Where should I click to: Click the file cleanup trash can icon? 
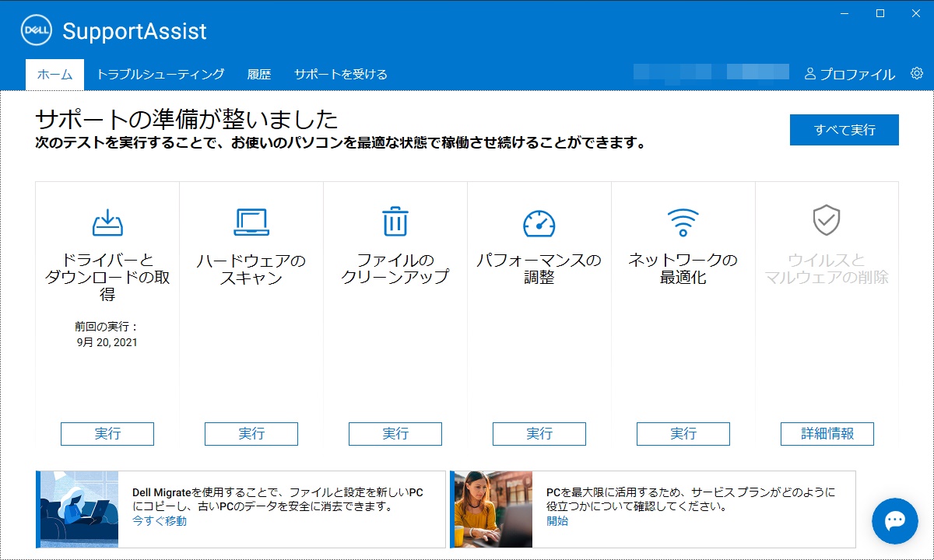coord(395,222)
